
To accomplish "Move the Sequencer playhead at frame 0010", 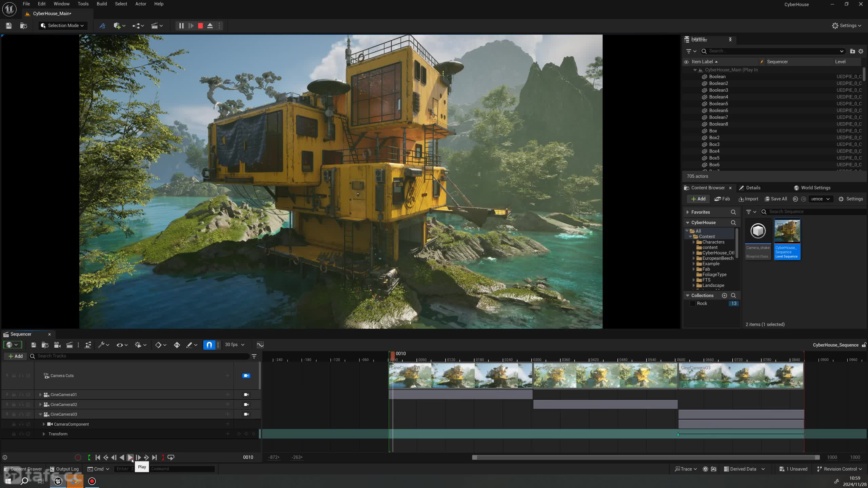I will [x=393, y=355].
